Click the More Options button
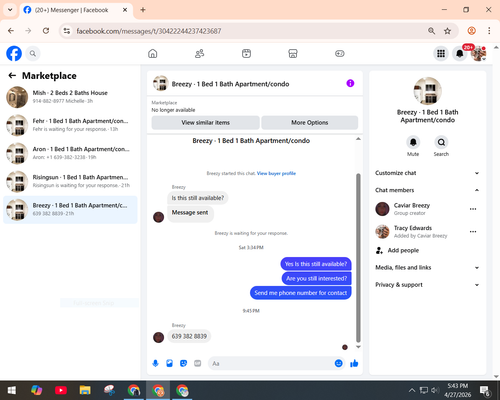Image resolution: width=500 pixels, height=400 pixels. click(310, 123)
